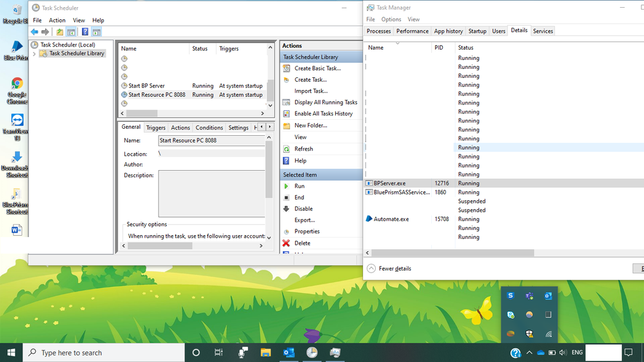Click the Outlook icon in the taskbar
This screenshot has height=362, width=644.
[x=289, y=352]
